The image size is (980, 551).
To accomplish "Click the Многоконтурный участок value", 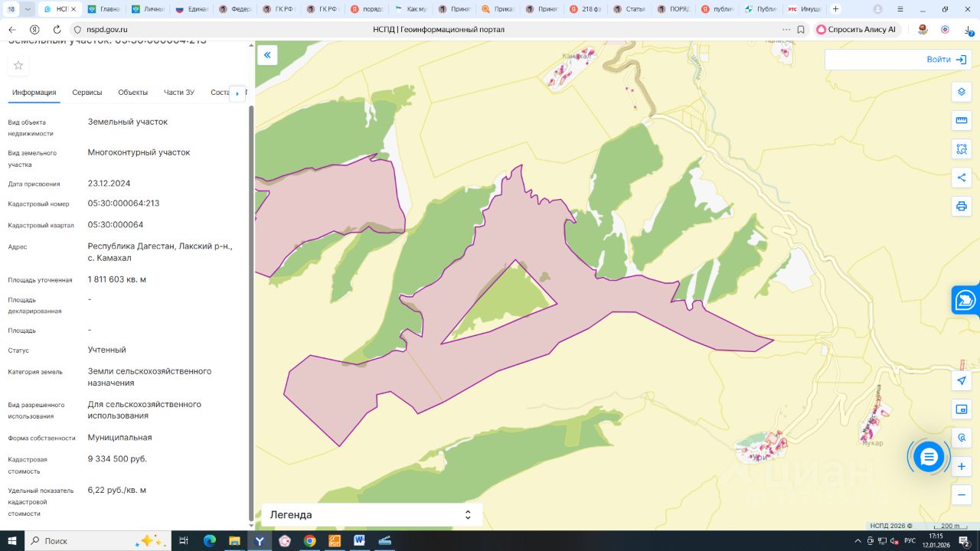I will 139,153.
